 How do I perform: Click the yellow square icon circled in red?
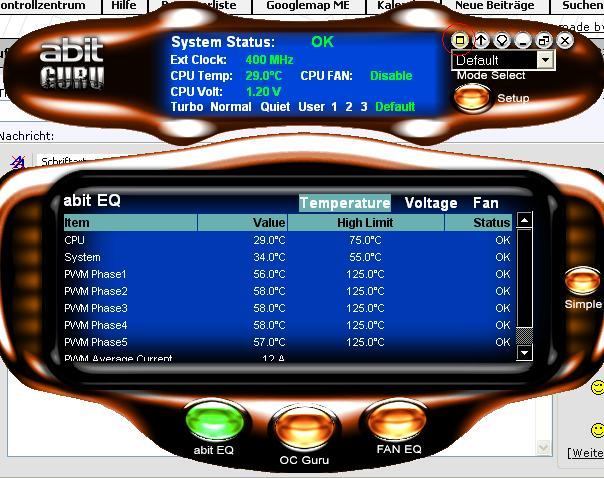click(460, 40)
